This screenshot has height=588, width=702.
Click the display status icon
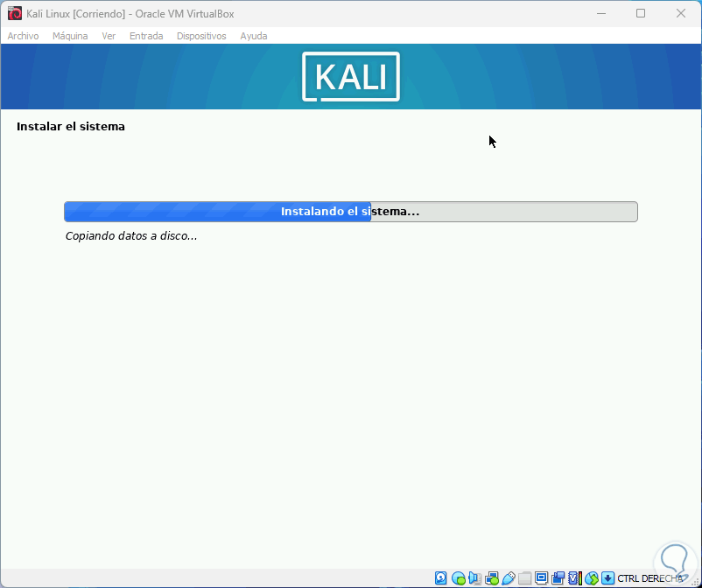(x=541, y=578)
